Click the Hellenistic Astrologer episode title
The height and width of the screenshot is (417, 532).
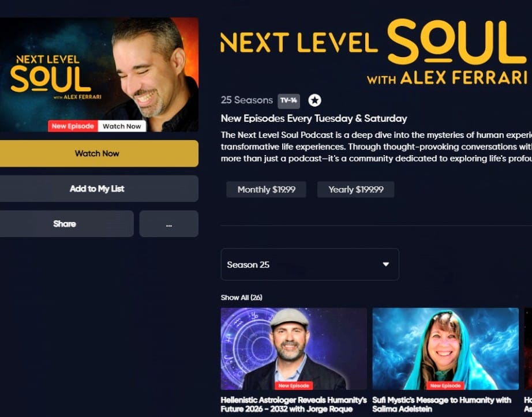294,404
